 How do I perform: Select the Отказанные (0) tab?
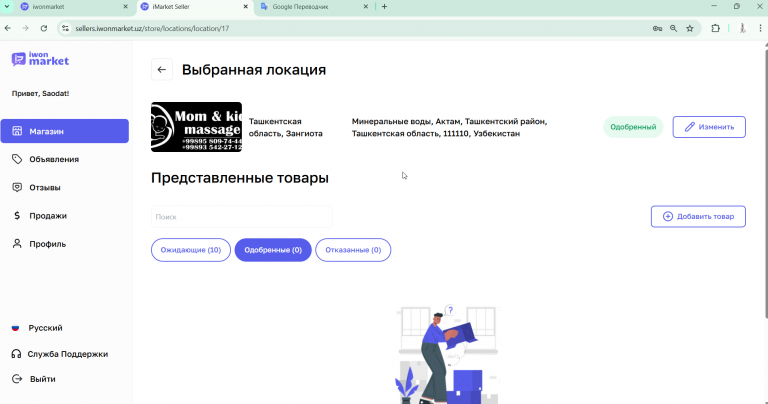[353, 250]
